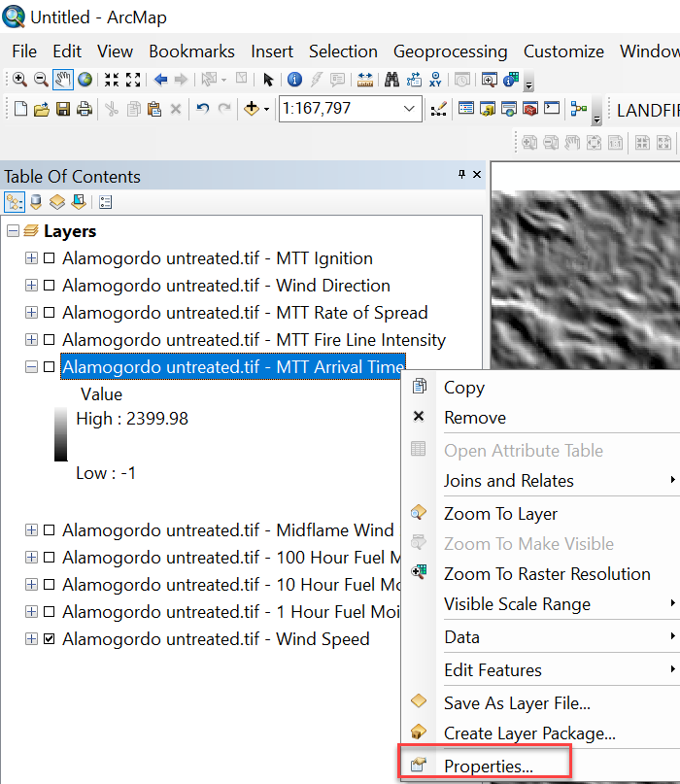Viewport: 680px width, 784px height.
Task: List By Source in Table Of Contents
Action: click(x=36, y=202)
